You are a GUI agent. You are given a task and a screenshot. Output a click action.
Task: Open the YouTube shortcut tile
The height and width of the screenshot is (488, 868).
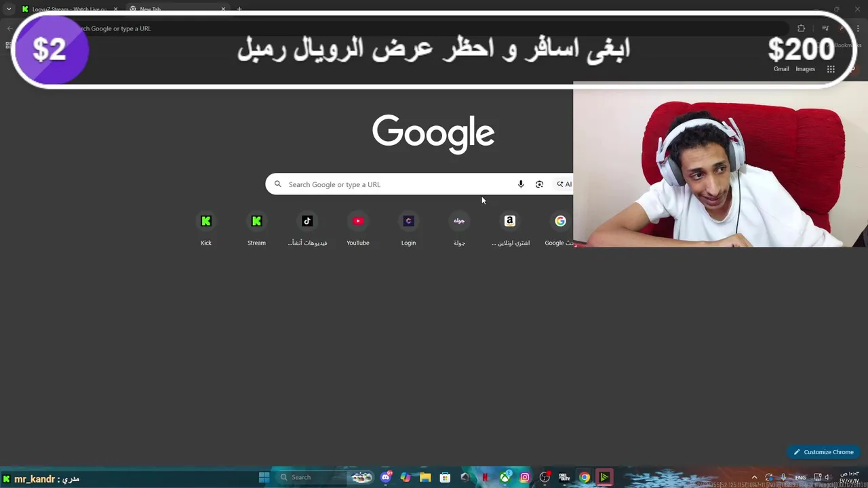358,229
